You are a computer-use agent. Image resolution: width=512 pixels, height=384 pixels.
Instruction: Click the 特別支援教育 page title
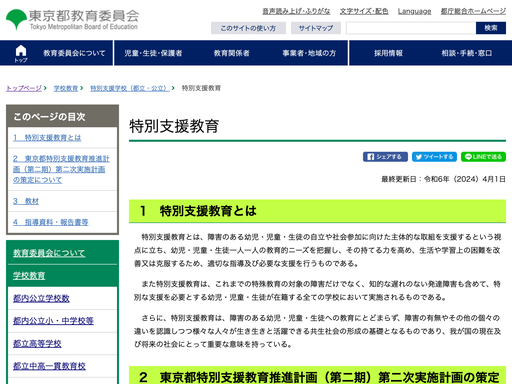click(x=174, y=126)
